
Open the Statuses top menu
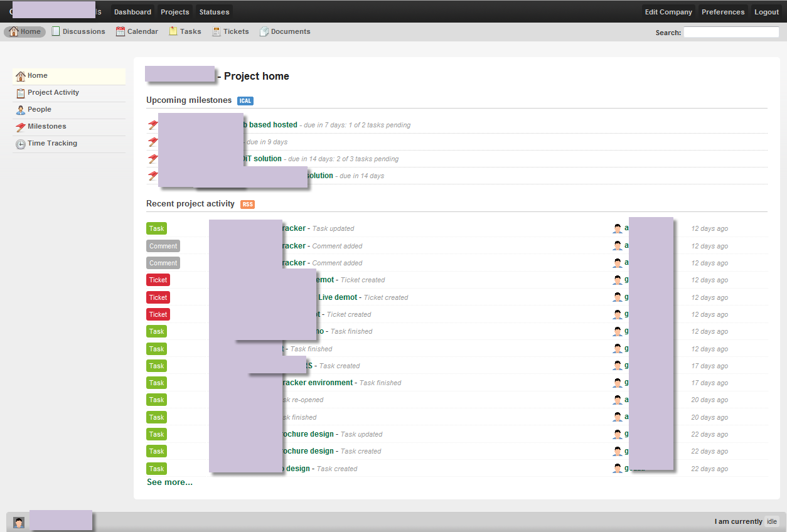[x=214, y=12]
